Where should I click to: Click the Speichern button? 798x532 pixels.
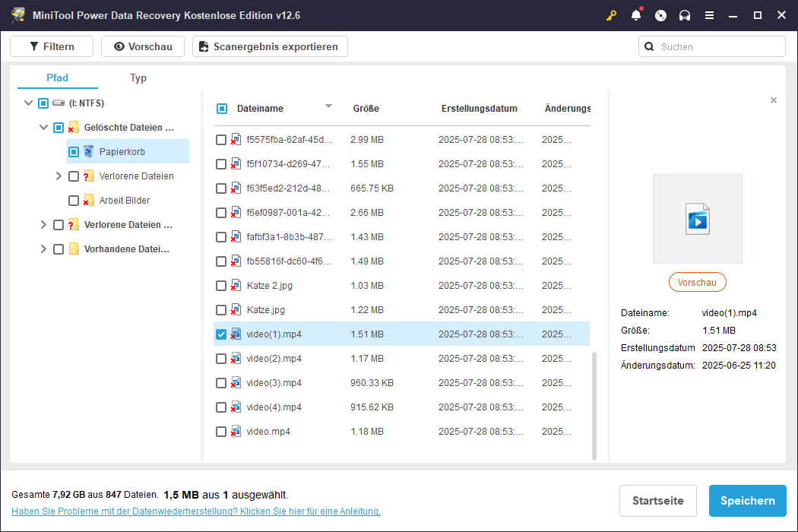[747, 501]
